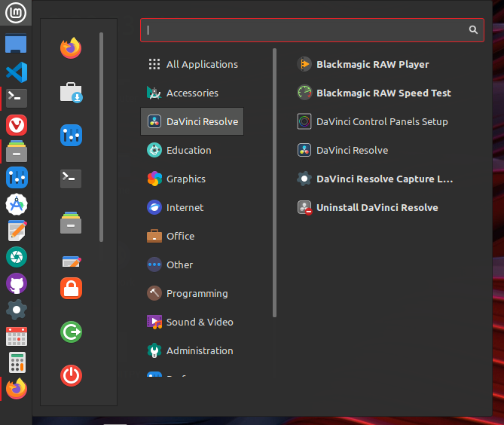The image size is (504, 425).
Task: Open Firefox at the bottom of panel
Action: [17, 389]
